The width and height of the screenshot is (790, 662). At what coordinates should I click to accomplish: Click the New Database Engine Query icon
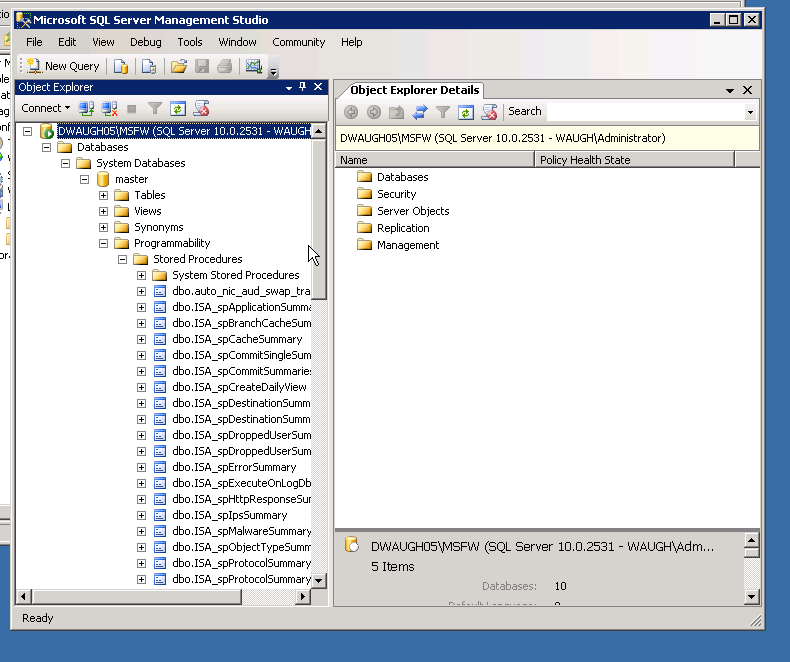(120, 66)
